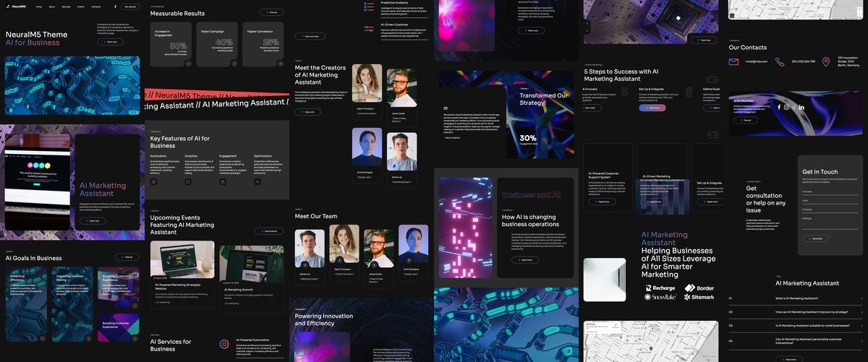
Task: Click the Facebook icon in the top navigation
Action: click(115, 6)
